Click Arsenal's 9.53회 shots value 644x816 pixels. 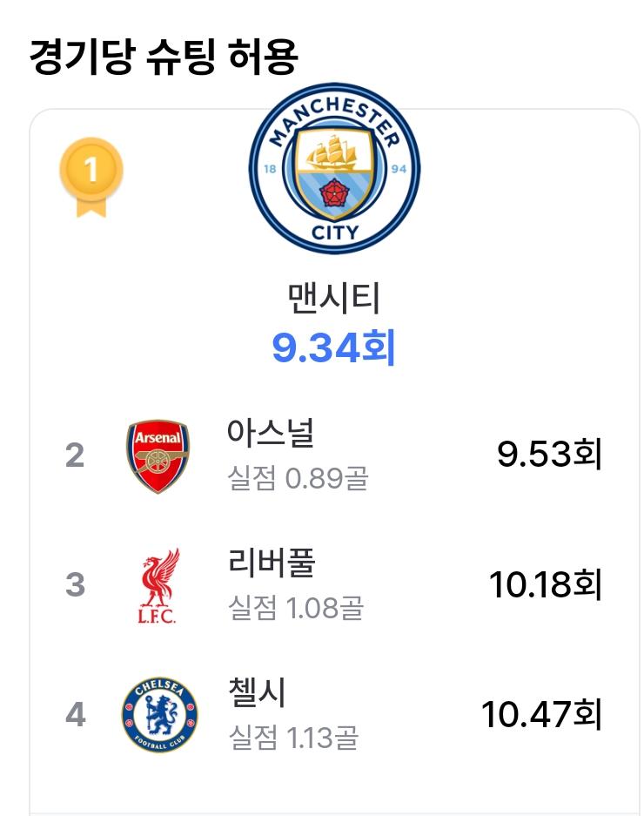click(549, 454)
